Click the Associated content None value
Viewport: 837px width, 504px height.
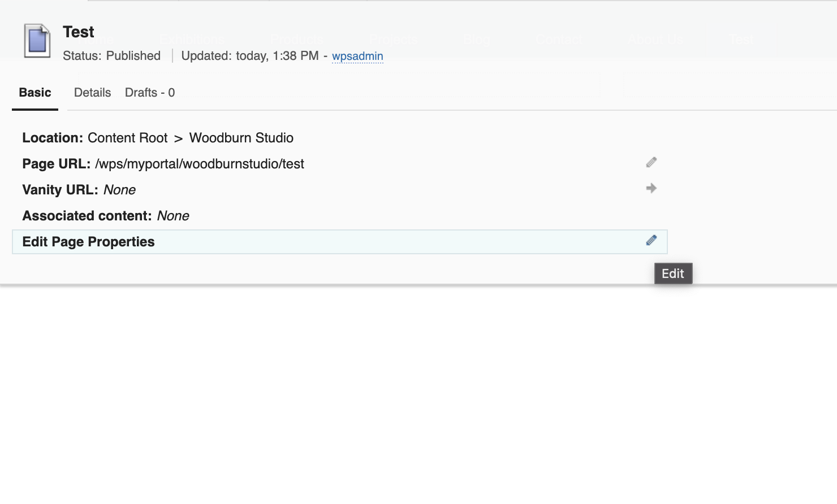[173, 216]
